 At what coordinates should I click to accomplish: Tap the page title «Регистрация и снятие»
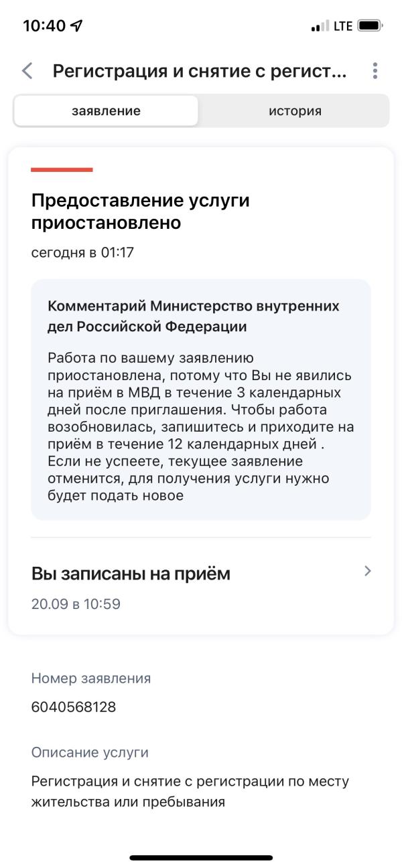pyautogui.click(x=200, y=71)
